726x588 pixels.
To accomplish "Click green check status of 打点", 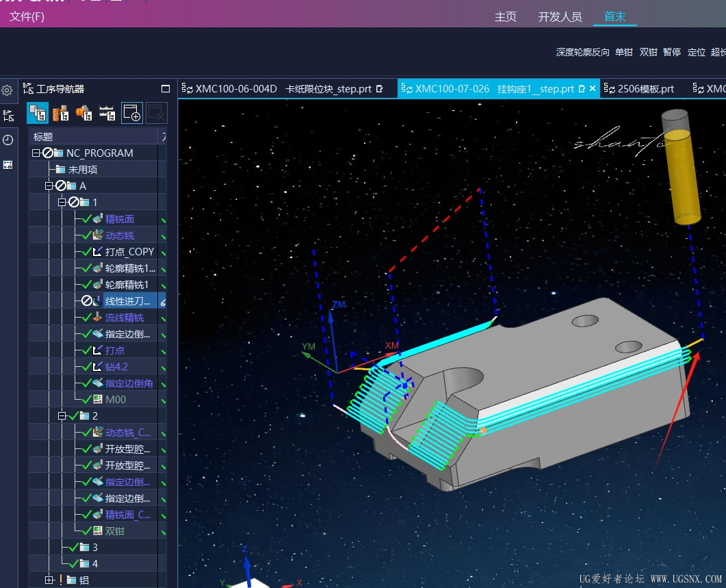I will point(87,350).
